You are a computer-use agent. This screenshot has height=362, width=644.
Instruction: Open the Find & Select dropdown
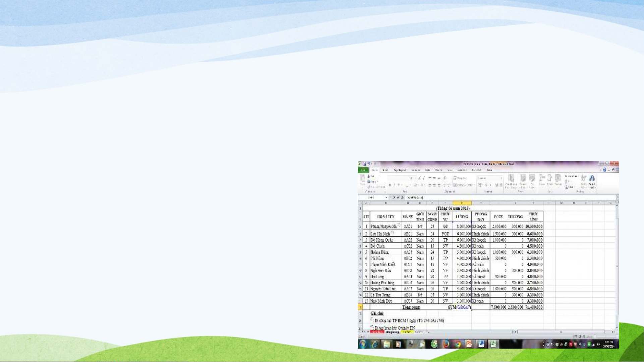click(x=592, y=179)
